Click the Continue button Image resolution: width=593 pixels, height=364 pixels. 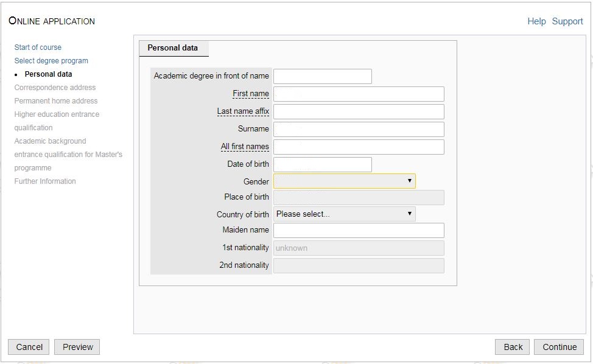[559, 347]
